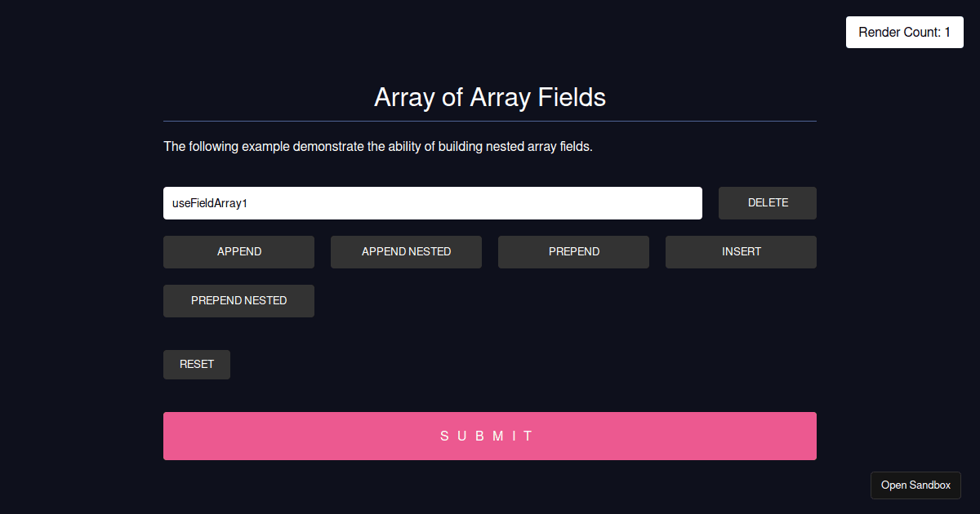Submit the form

(490, 436)
